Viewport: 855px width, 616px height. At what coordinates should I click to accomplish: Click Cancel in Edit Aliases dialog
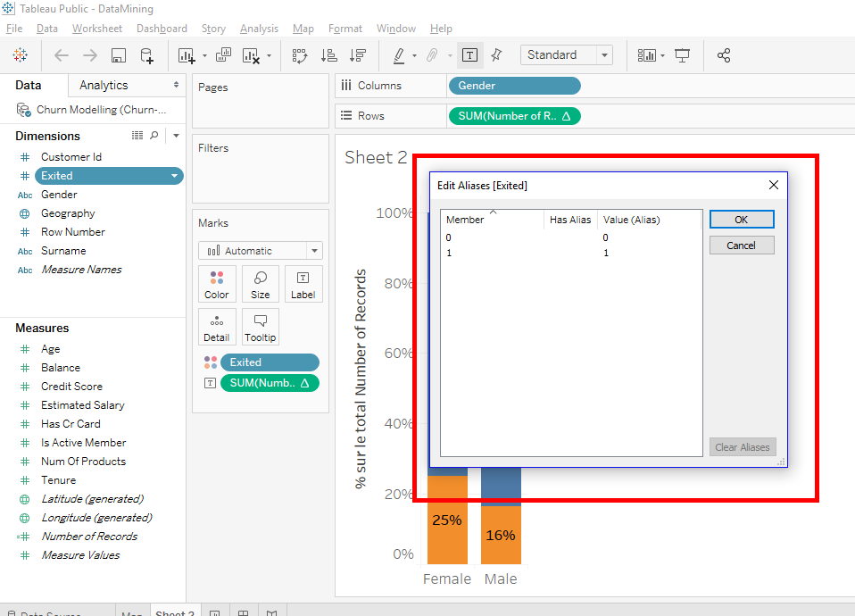coord(741,246)
